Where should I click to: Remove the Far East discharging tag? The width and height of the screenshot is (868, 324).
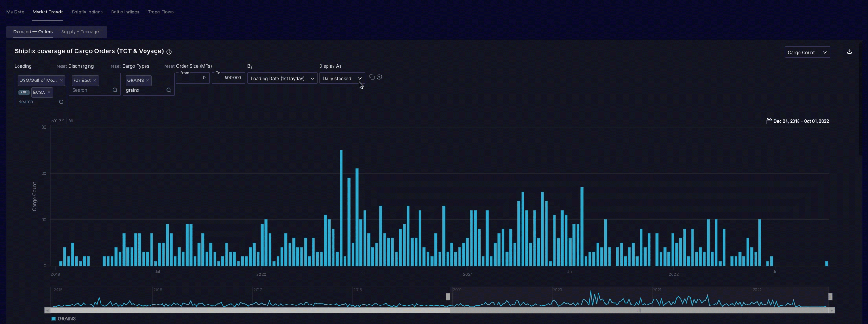click(95, 81)
